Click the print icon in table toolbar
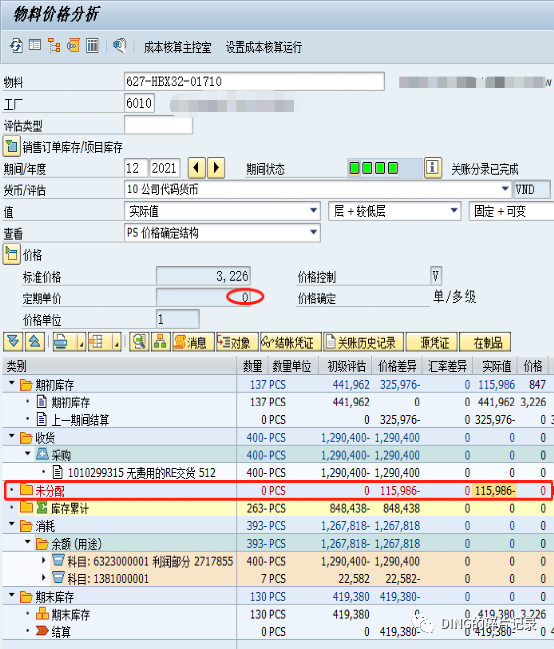Viewport: 554px width, 649px height. [62, 342]
